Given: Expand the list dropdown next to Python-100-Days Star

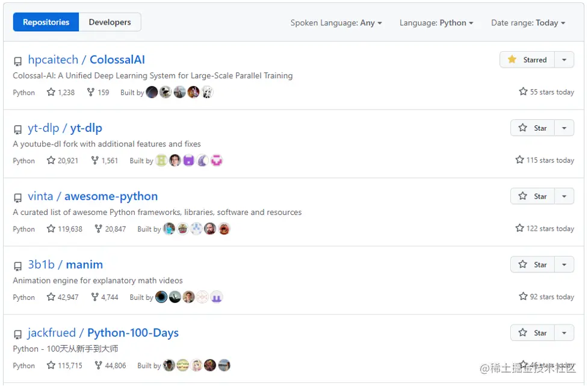Looking at the screenshot, I should point(564,333).
